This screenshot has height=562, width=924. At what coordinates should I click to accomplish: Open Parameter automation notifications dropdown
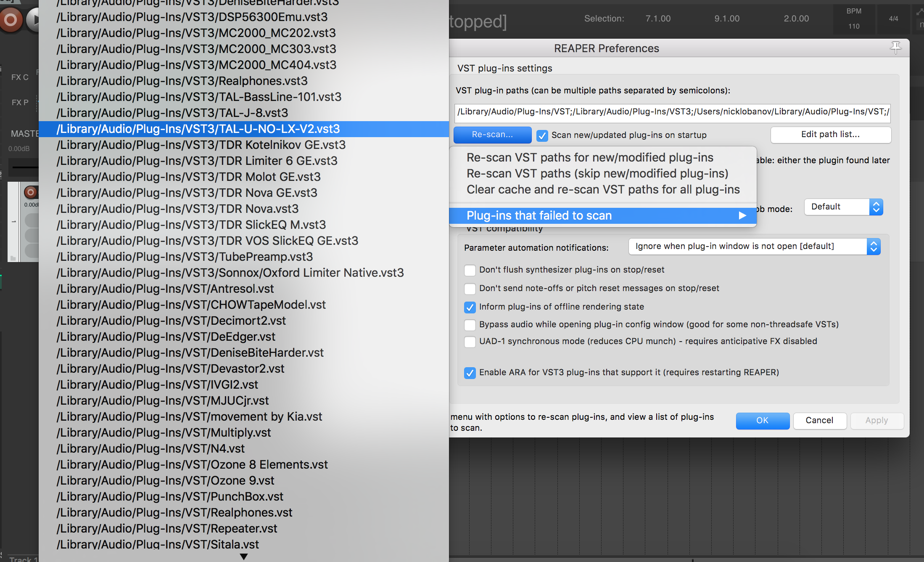754,247
